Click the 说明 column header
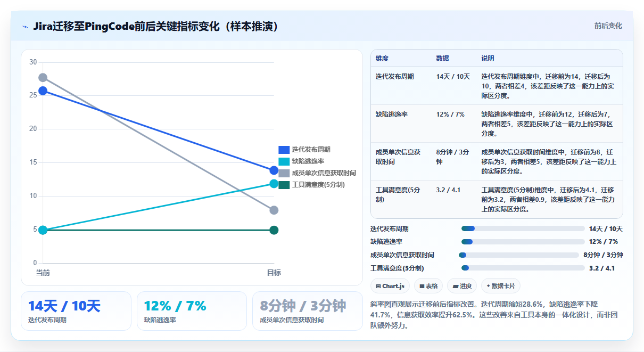 coord(488,58)
